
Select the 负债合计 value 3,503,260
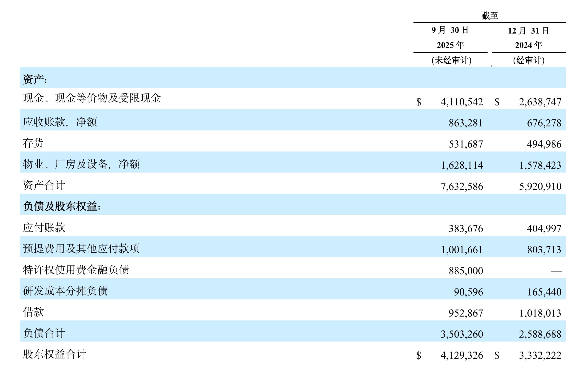click(x=462, y=334)
